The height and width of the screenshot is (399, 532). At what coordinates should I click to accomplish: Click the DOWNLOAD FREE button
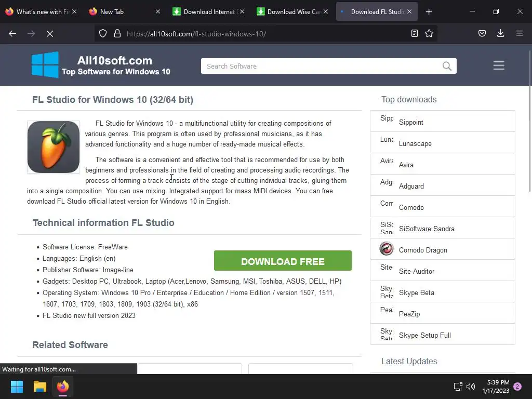pos(283,261)
